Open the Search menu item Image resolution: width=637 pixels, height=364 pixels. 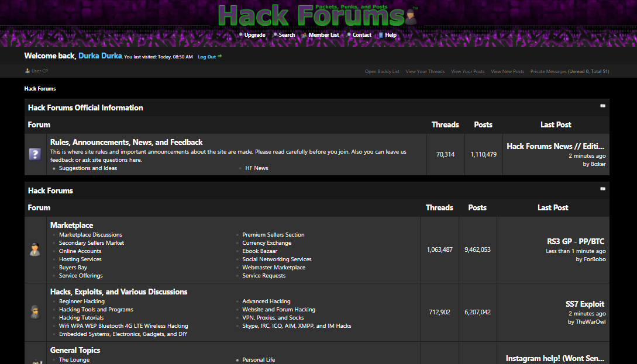(287, 35)
